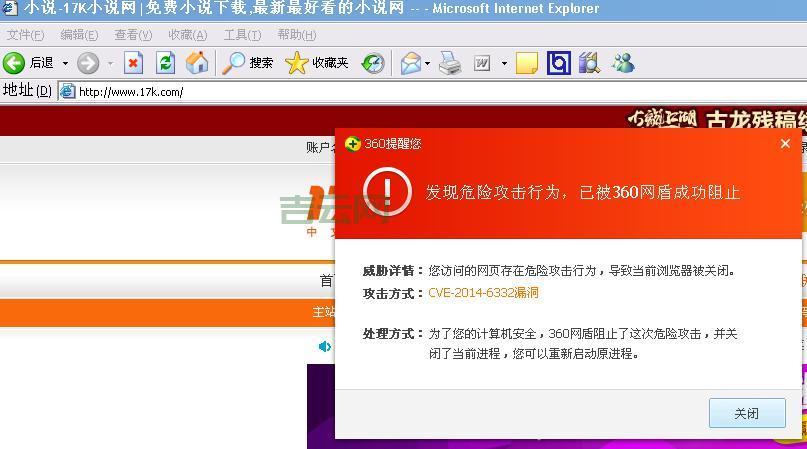This screenshot has height=449, width=807.
Task: Open the Messenger people icon
Action: tap(623, 63)
